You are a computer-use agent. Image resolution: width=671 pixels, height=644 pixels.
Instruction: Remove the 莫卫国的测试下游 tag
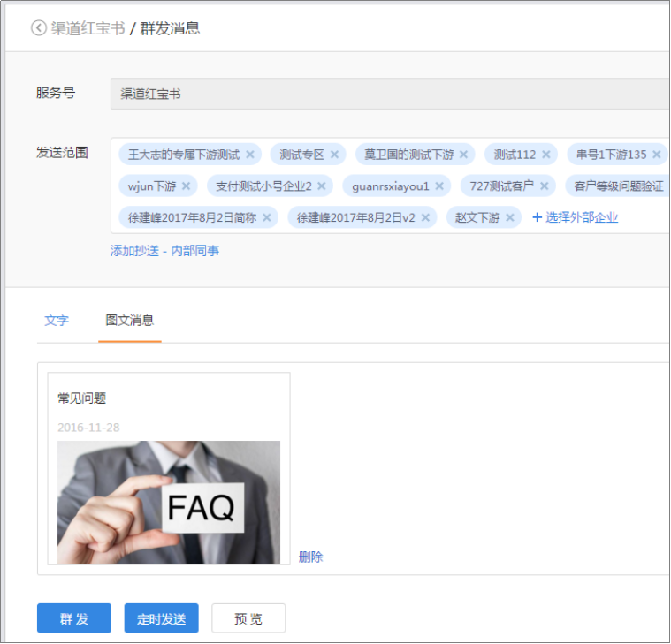(x=463, y=155)
